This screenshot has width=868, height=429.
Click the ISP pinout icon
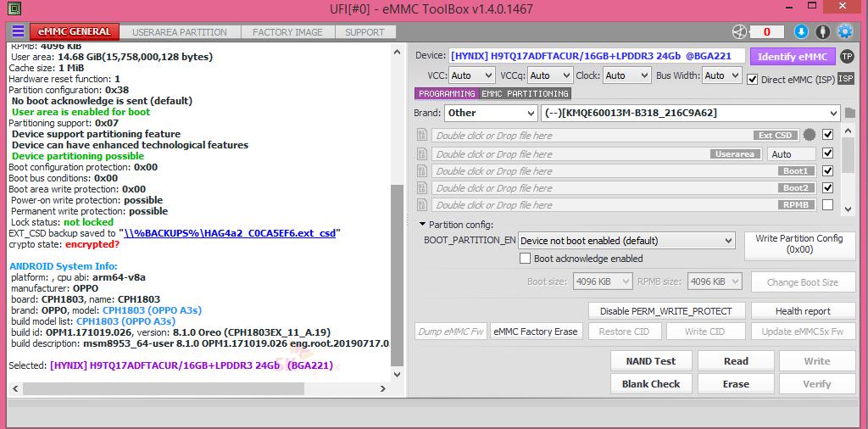[x=845, y=79]
